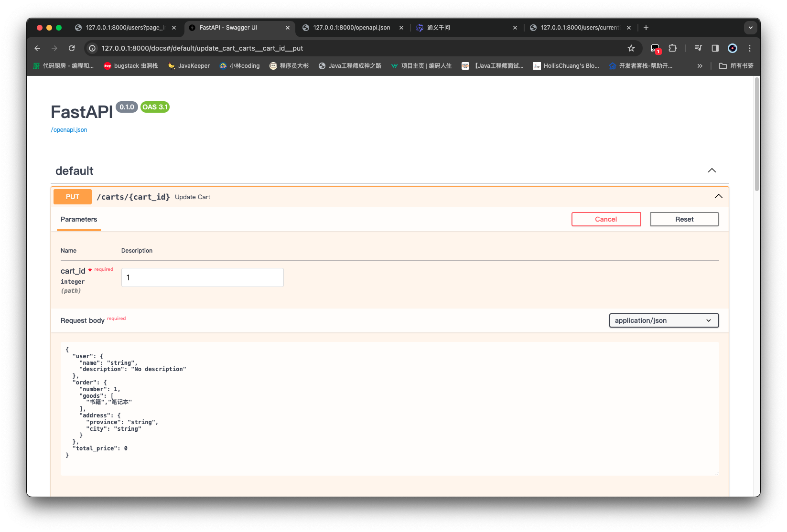Viewport: 787px width, 532px height.
Task: Click the "(path)" parameter location text
Action: coord(71,291)
